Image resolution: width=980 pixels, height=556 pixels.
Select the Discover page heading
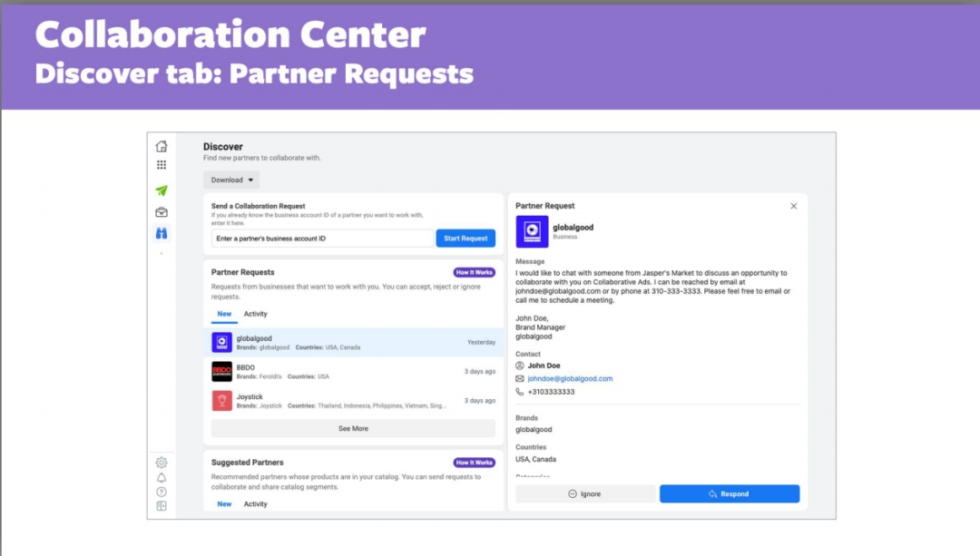[x=223, y=147]
